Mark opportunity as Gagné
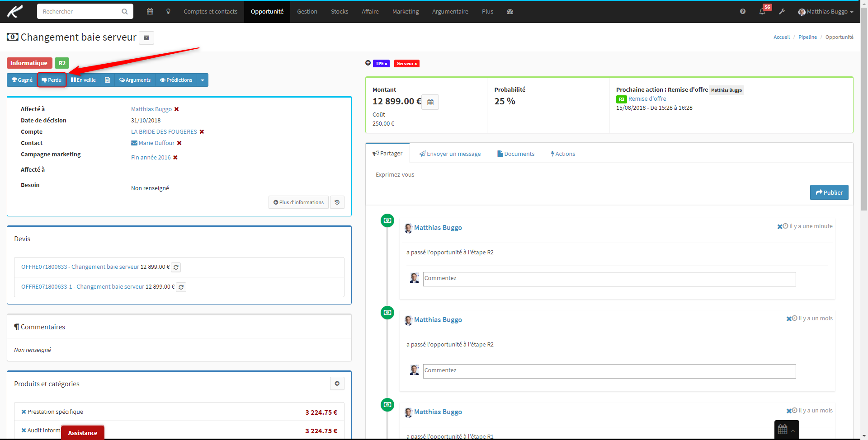Image resolution: width=868 pixels, height=440 pixels. (22, 80)
